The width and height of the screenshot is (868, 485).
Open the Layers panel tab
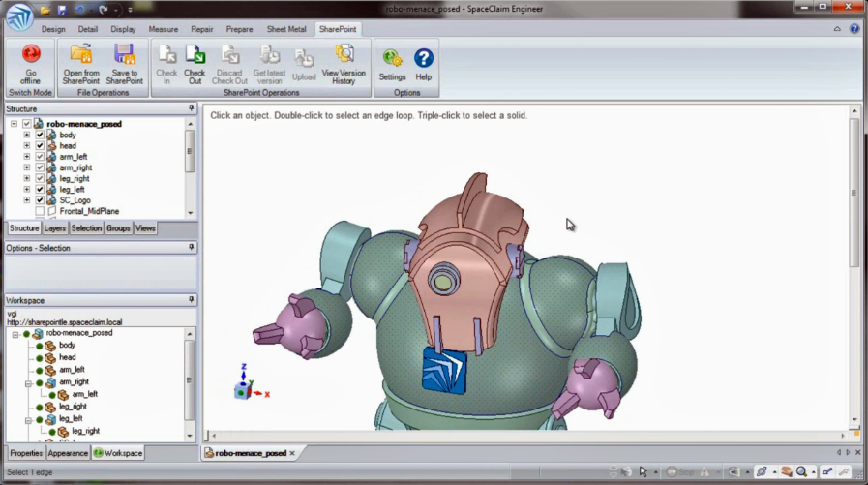(x=55, y=228)
